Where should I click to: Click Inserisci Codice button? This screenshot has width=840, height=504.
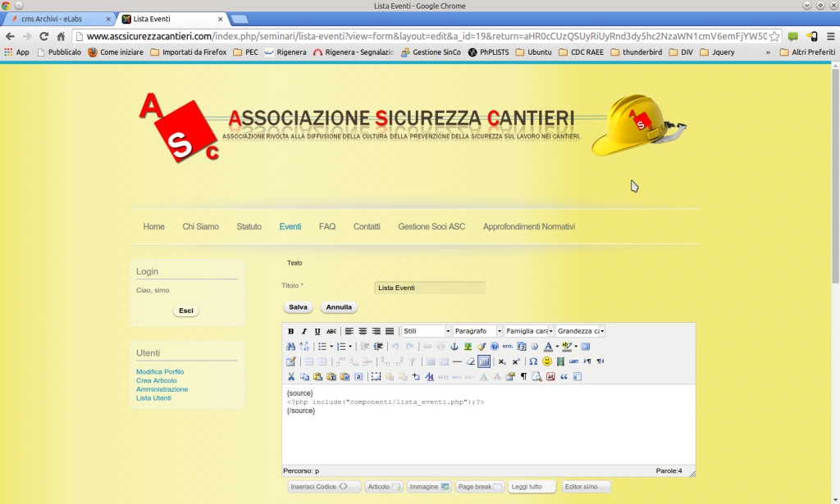point(323,486)
